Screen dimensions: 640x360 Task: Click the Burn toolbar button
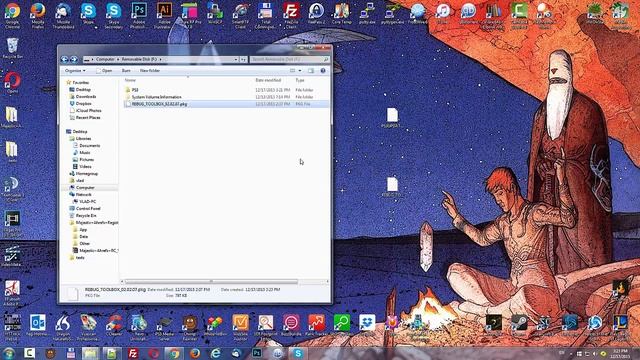(x=126, y=71)
